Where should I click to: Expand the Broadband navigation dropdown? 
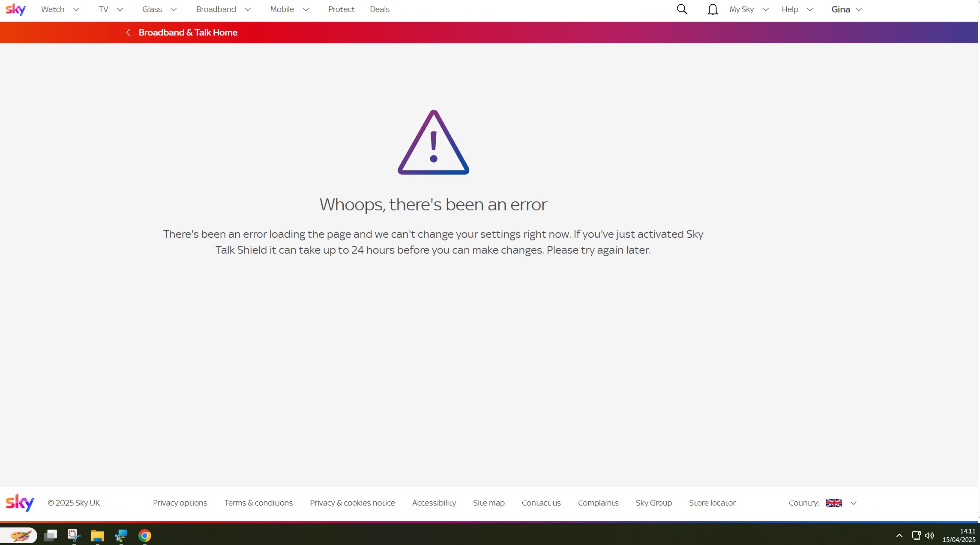[x=223, y=9]
